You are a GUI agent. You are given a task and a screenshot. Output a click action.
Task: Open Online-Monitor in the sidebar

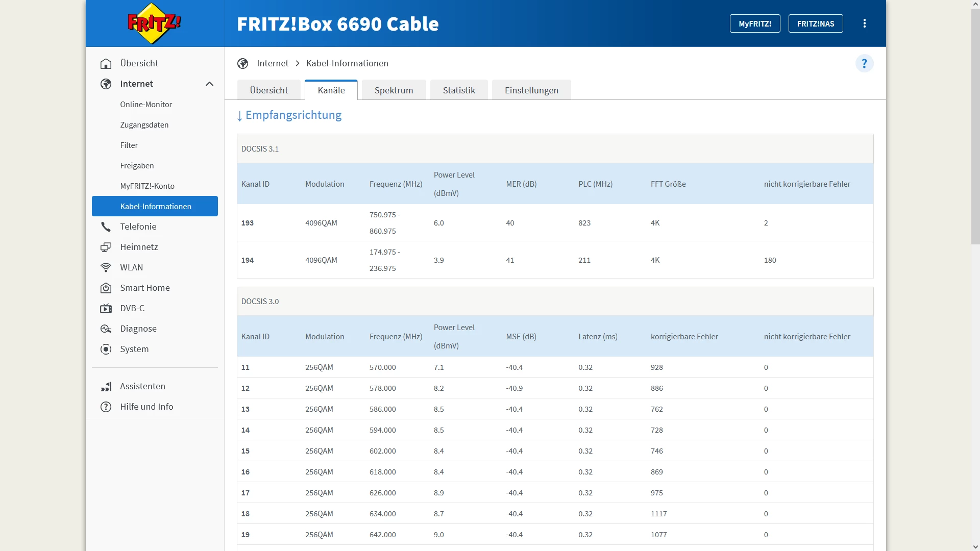146,104
